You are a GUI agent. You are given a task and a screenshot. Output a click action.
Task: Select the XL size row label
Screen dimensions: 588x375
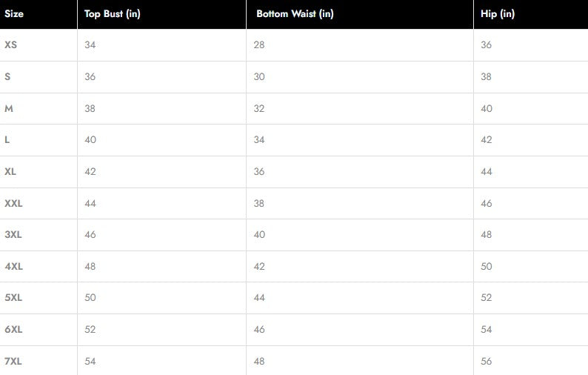pos(10,171)
